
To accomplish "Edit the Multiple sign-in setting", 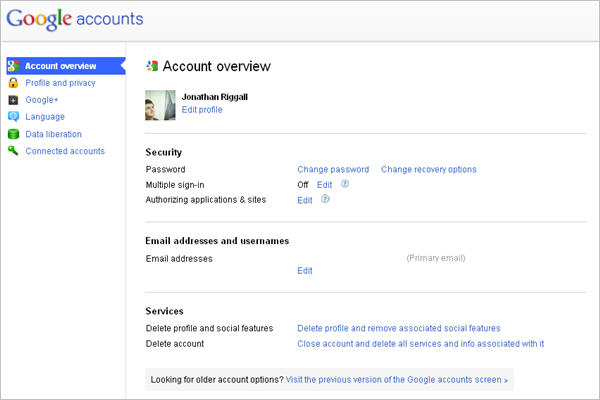I will click(324, 185).
